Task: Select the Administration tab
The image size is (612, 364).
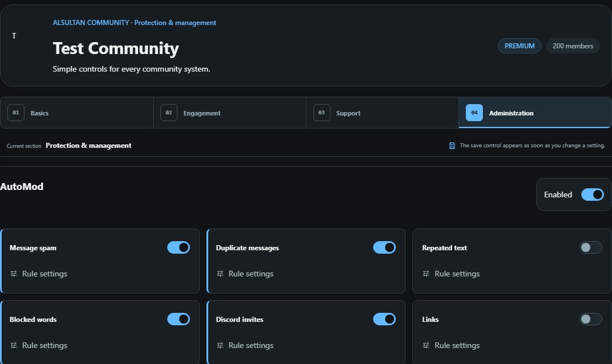Action: pyautogui.click(x=535, y=113)
